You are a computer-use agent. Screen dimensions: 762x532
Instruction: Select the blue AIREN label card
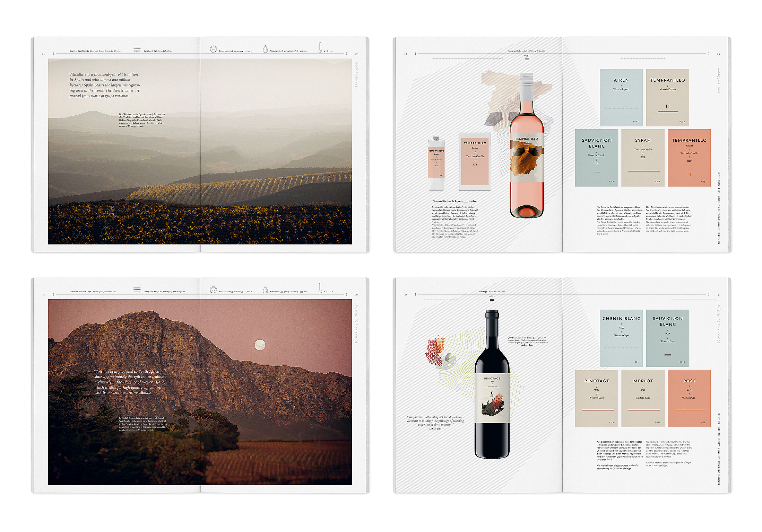point(621,97)
